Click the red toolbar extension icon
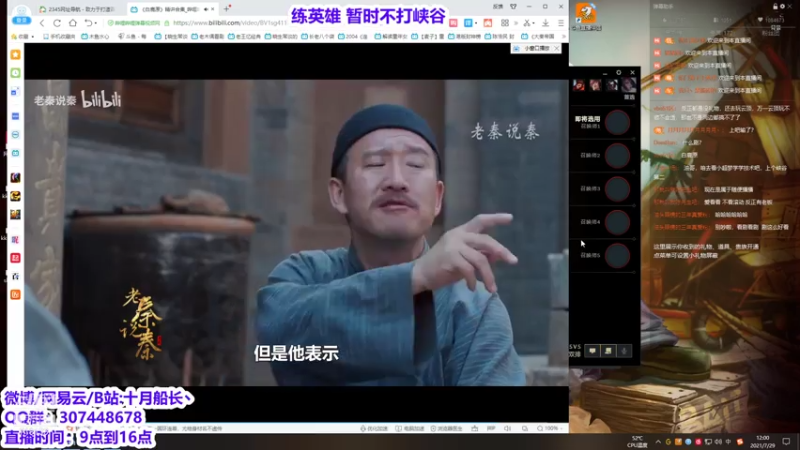The image size is (800, 450). (x=488, y=23)
